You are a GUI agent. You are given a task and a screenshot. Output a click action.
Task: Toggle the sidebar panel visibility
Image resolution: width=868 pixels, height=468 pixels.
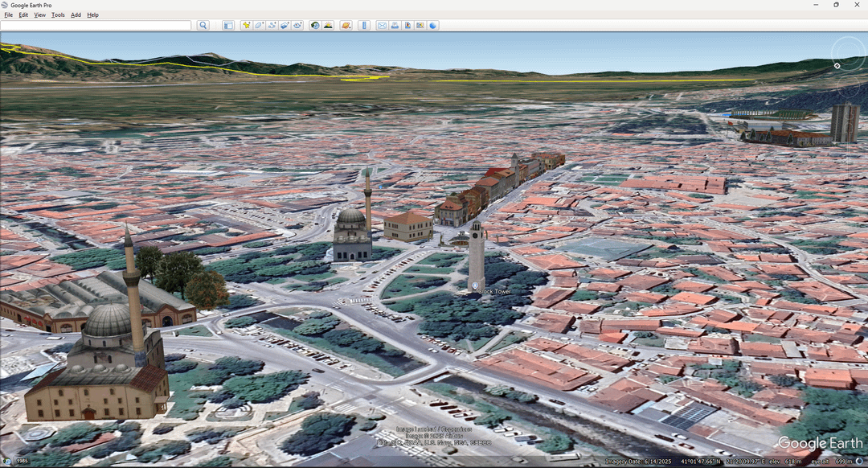pos(228,26)
